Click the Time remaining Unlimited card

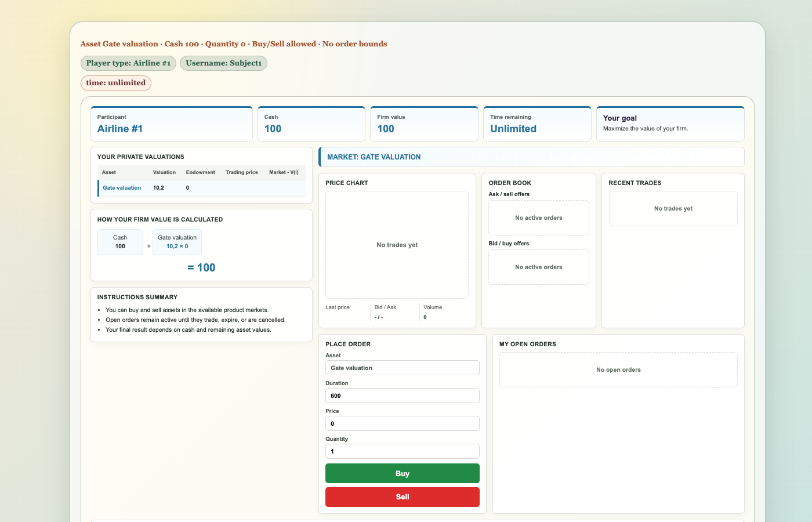pyautogui.click(x=537, y=124)
